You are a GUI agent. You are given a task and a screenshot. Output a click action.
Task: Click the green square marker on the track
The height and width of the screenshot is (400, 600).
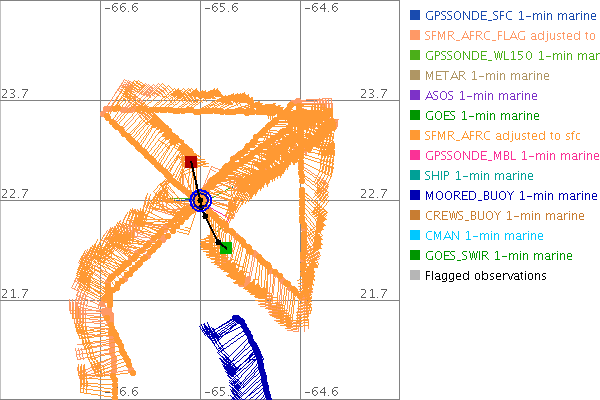pyautogui.click(x=226, y=247)
